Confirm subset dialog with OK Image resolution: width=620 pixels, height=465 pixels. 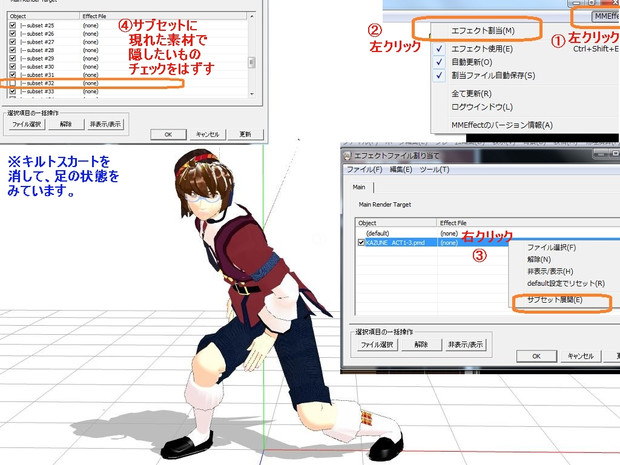168,134
